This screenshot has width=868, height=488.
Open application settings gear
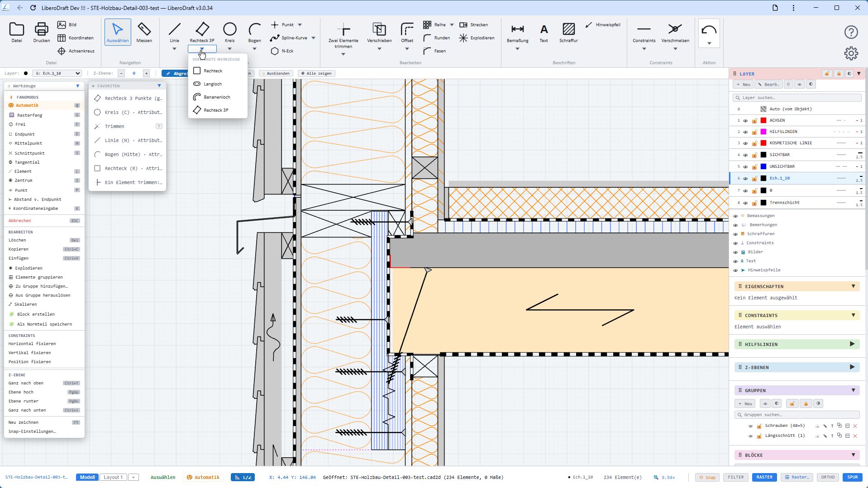(x=851, y=53)
